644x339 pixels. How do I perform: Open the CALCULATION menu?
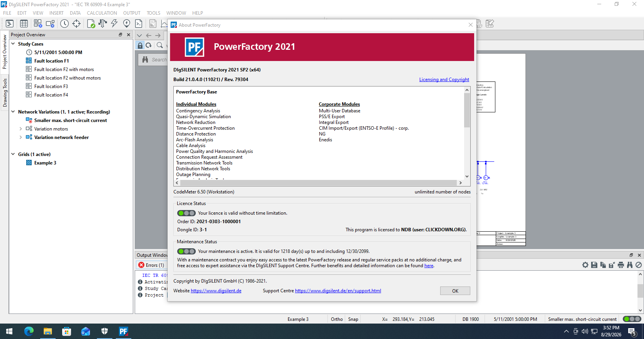point(102,13)
